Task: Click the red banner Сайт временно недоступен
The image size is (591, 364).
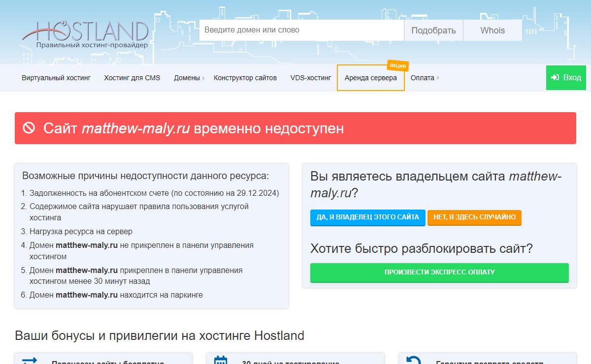Action: pos(295,128)
